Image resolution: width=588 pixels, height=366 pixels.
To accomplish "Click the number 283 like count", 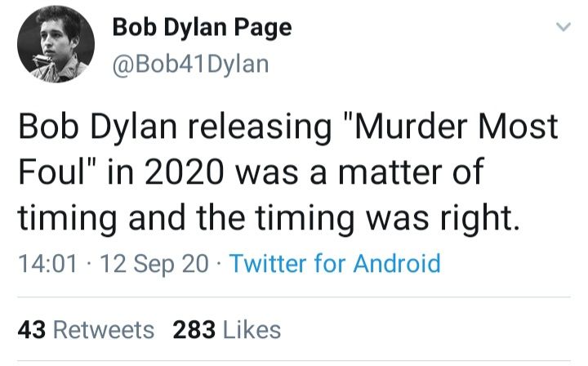I will (x=194, y=329).
